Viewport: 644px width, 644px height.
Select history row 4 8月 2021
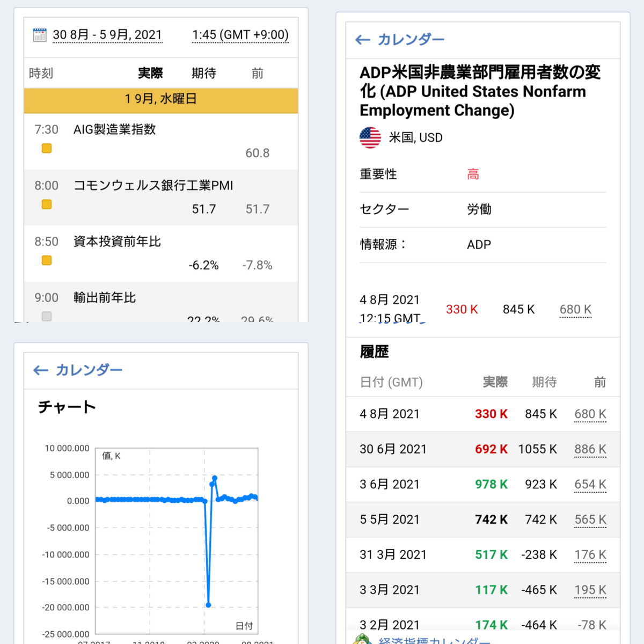(x=483, y=414)
